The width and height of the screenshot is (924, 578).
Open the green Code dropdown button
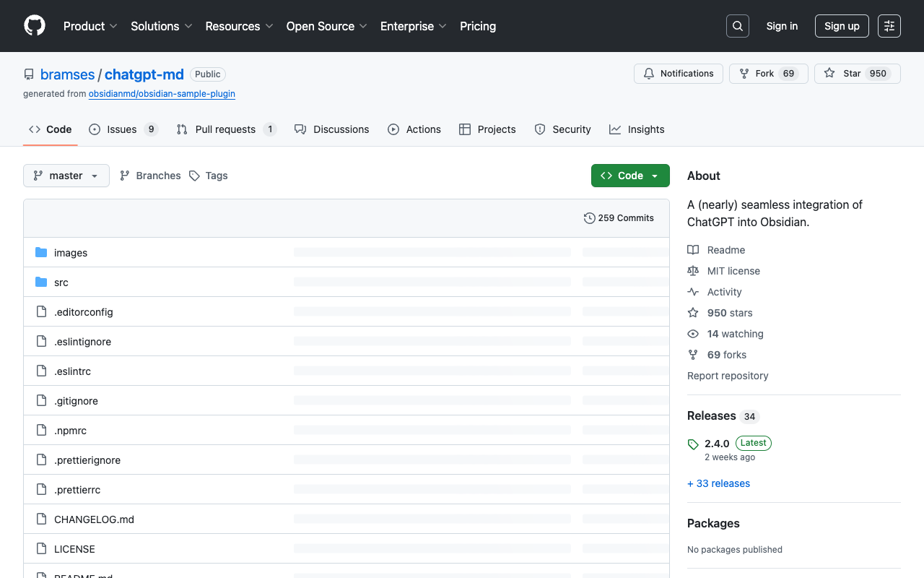click(630, 176)
